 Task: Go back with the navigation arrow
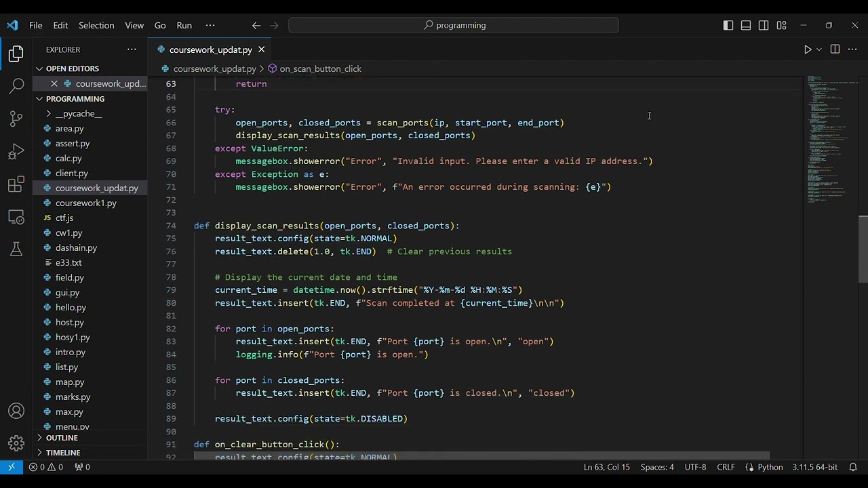coord(256,25)
